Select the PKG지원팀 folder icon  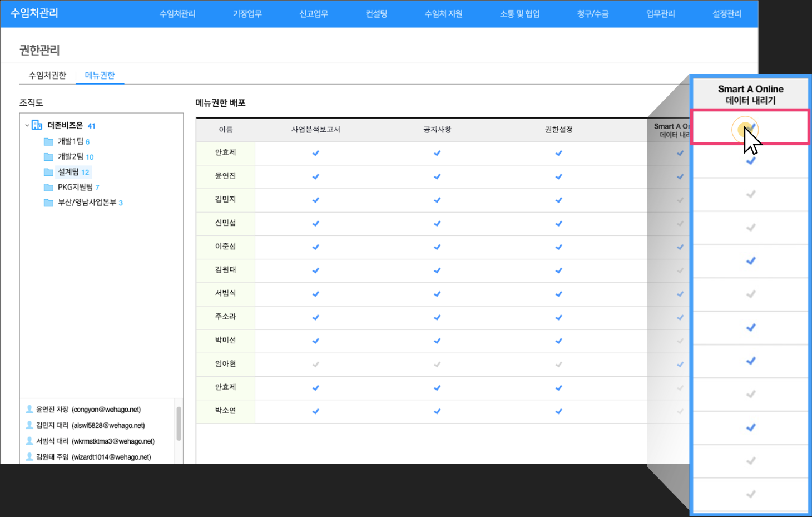[x=48, y=188]
